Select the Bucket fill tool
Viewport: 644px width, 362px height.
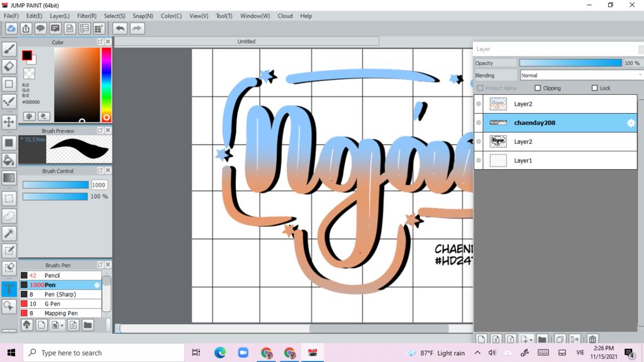pyautogui.click(x=9, y=160)
